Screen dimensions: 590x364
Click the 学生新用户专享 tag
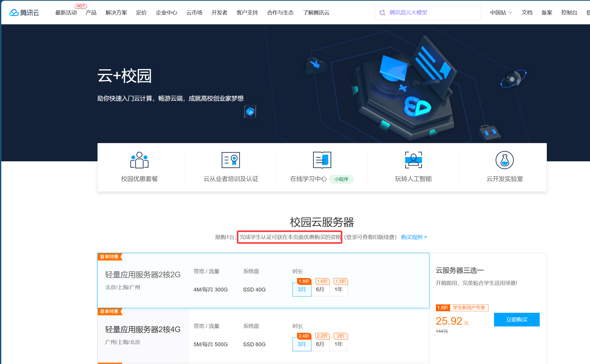click(x=469, y=308)
